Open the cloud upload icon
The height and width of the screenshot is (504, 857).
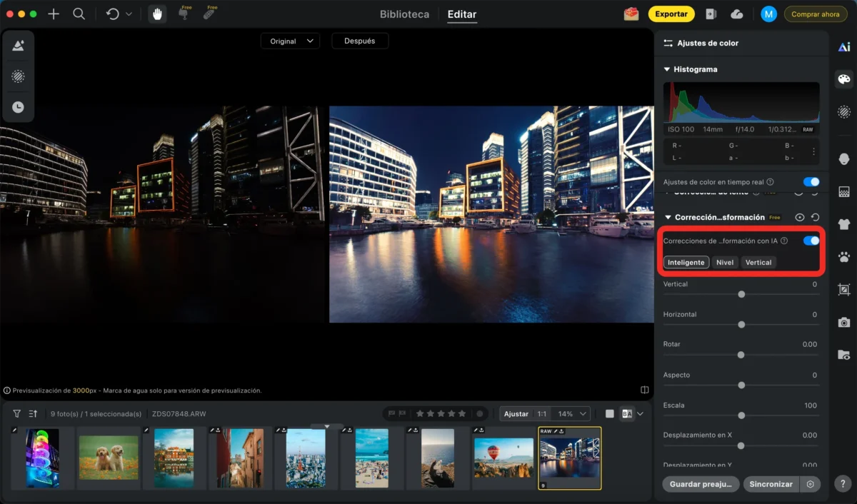[737, 14]
